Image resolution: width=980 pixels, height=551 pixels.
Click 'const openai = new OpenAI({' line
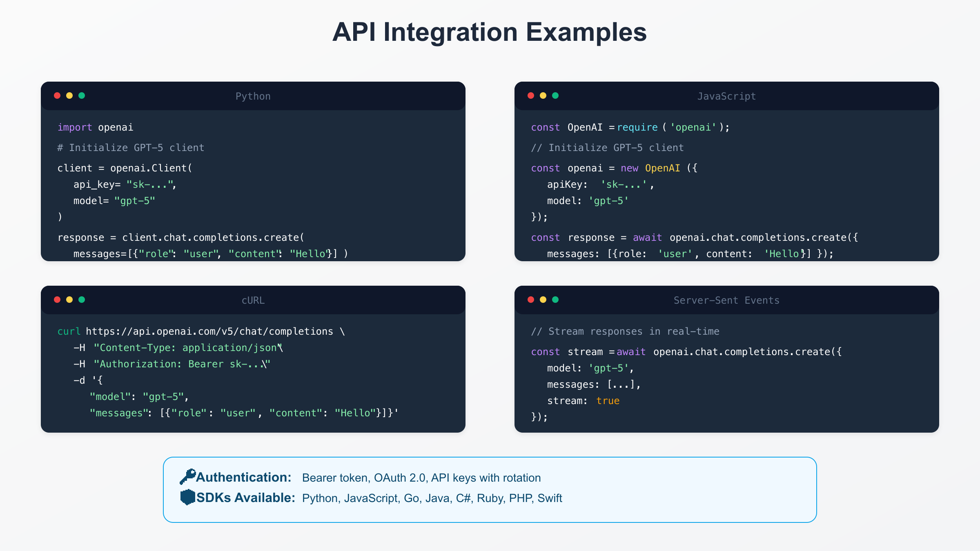[614, 168]
